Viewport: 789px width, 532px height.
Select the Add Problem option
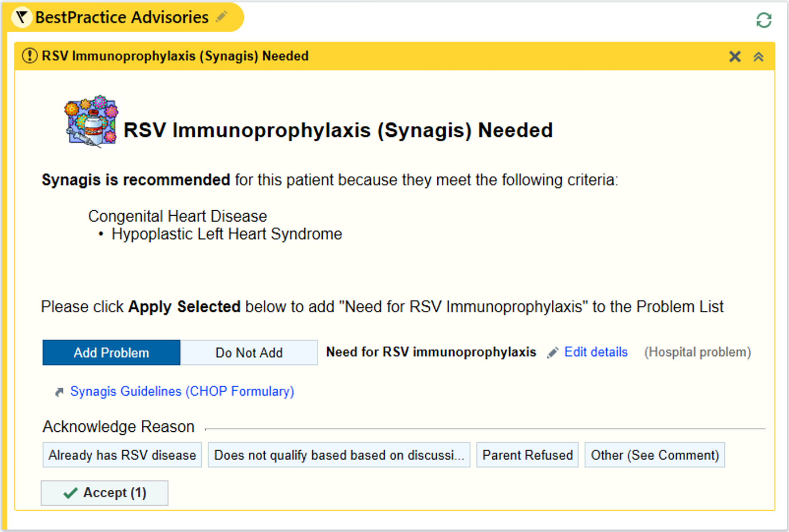click(x=111, y=352)
